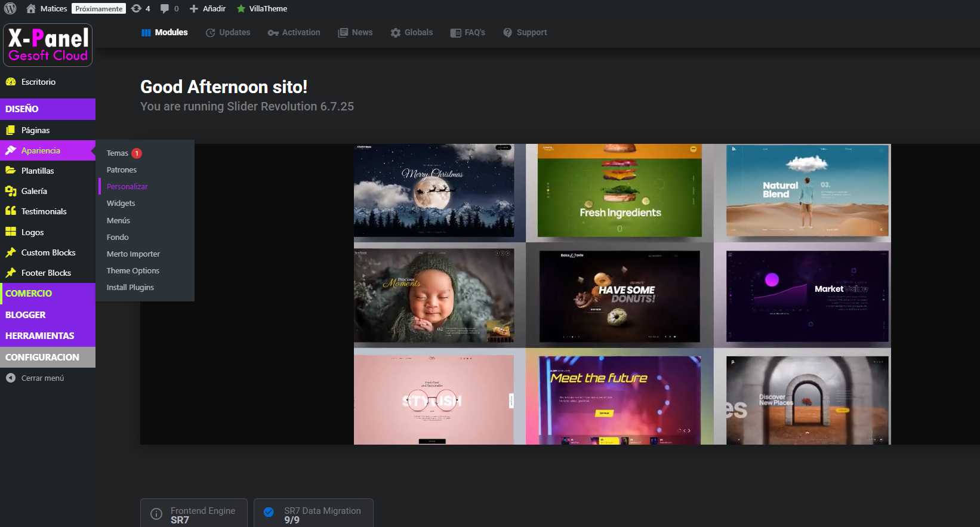Click the Data Migration checkmark icon

(269, 512)
